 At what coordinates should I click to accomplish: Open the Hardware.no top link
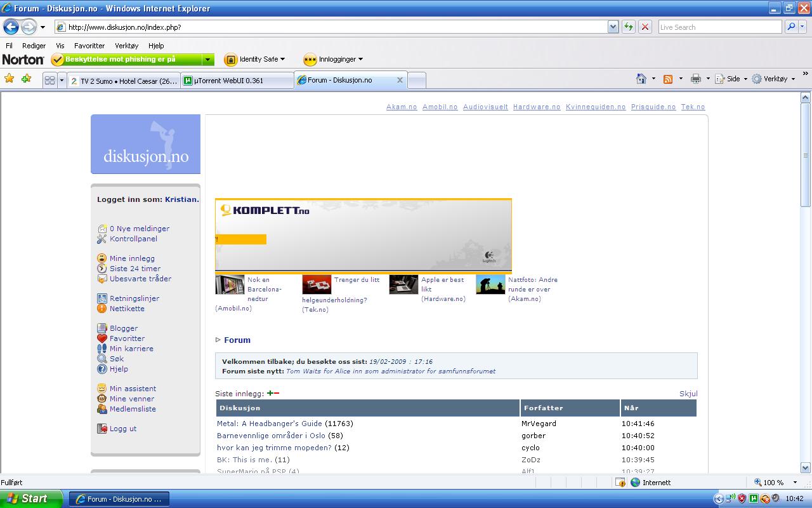click(x=537, y=107)
